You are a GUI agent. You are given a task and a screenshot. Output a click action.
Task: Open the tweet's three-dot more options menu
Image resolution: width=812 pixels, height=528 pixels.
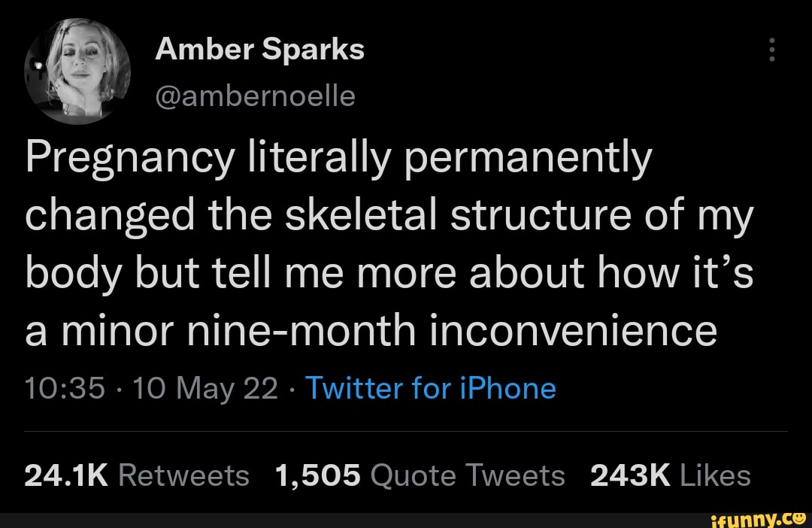click(769, 51)
